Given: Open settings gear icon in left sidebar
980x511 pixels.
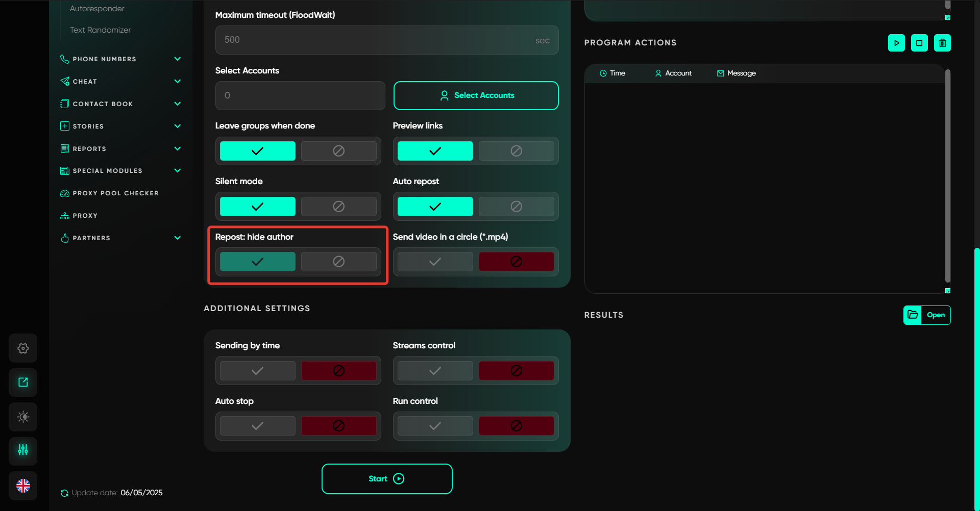Looking at the screenshot, I should click(23, 348).
